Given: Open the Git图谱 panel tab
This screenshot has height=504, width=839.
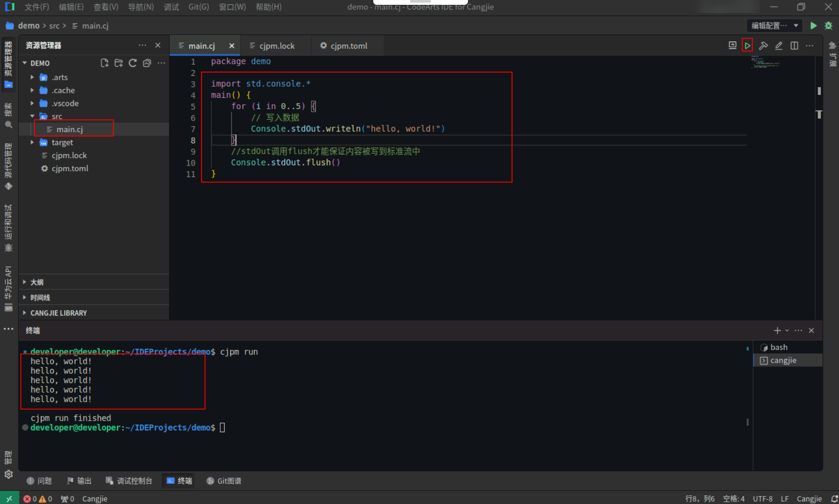Looking at the screenshot, I should point(224,481).
